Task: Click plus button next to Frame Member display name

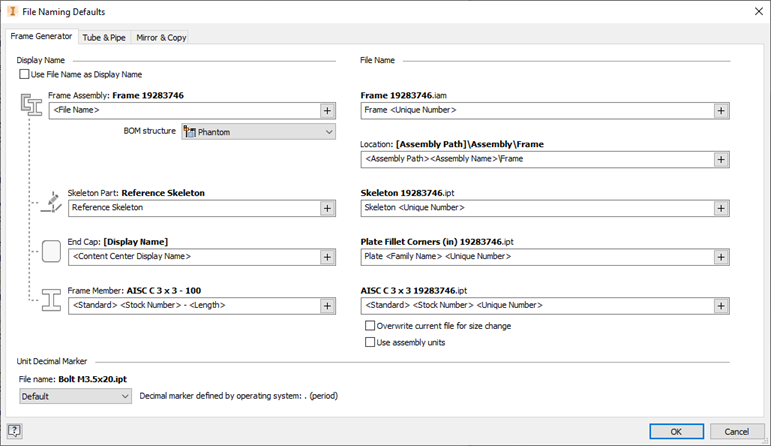Action: (327, 305)
